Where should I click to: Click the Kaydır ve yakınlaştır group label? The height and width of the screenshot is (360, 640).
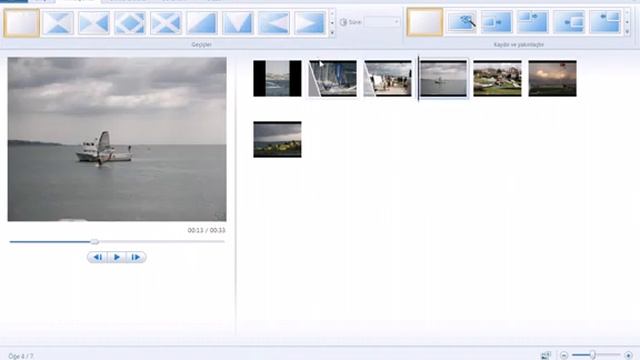point(519,44)
